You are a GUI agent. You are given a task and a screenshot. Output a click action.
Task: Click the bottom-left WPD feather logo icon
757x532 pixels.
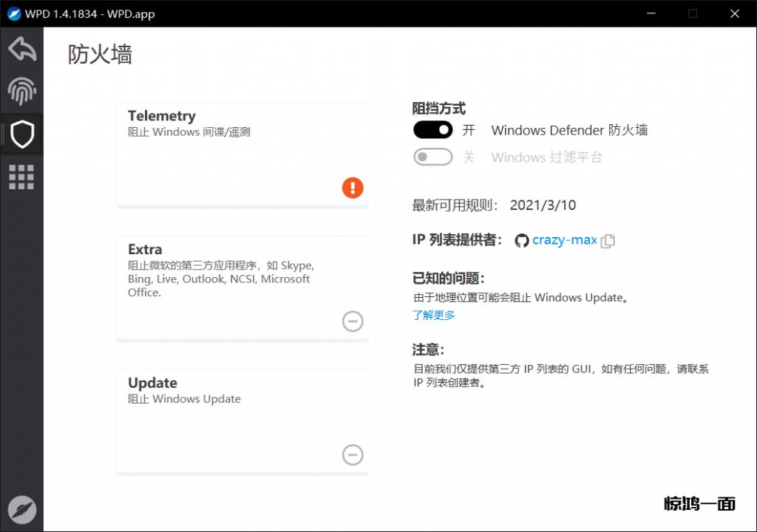(x=22, y=510)
